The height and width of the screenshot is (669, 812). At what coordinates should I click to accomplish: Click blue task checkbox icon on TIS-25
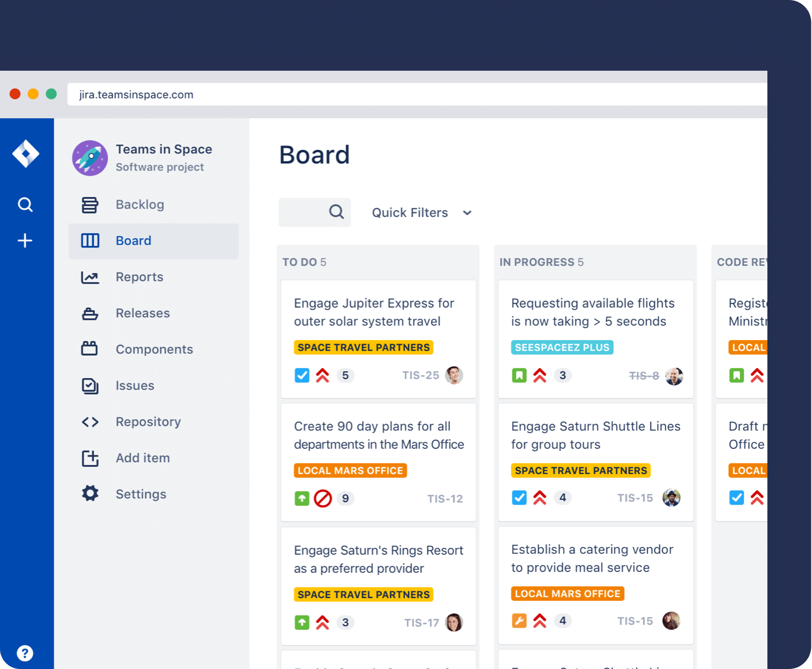pyautogui.click(x=302, y=375)
